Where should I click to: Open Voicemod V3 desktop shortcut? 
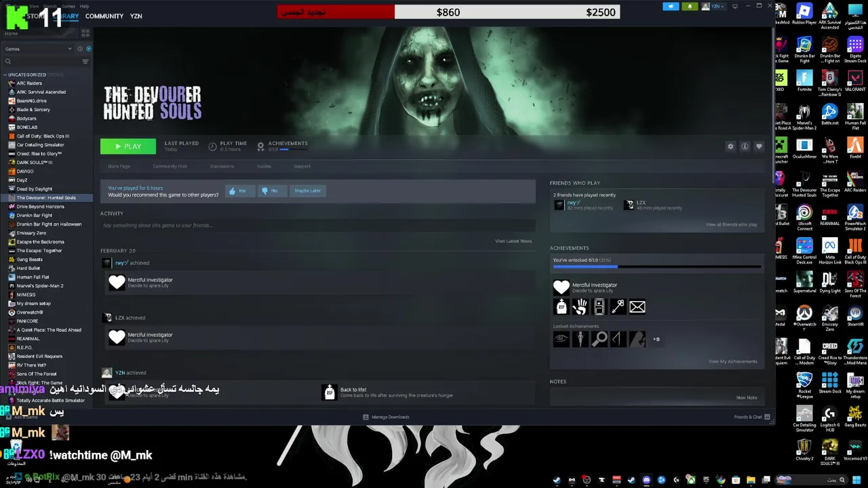point(855,451)
